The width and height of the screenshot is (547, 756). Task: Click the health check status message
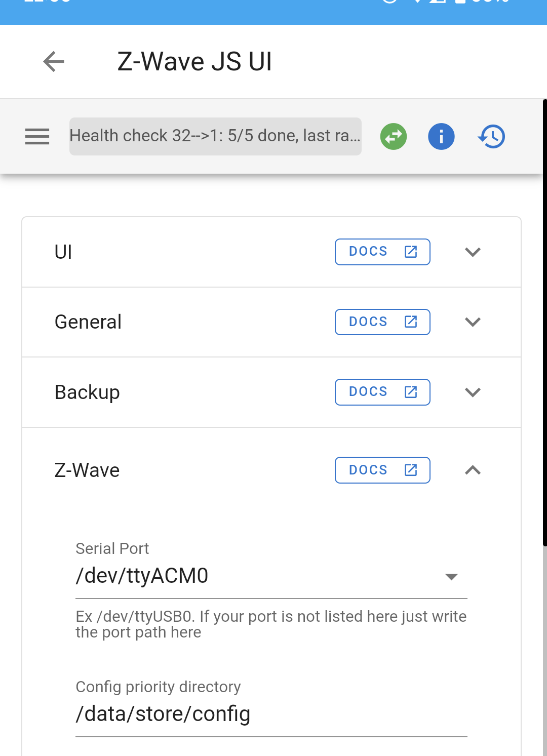[x=215, y=136]
